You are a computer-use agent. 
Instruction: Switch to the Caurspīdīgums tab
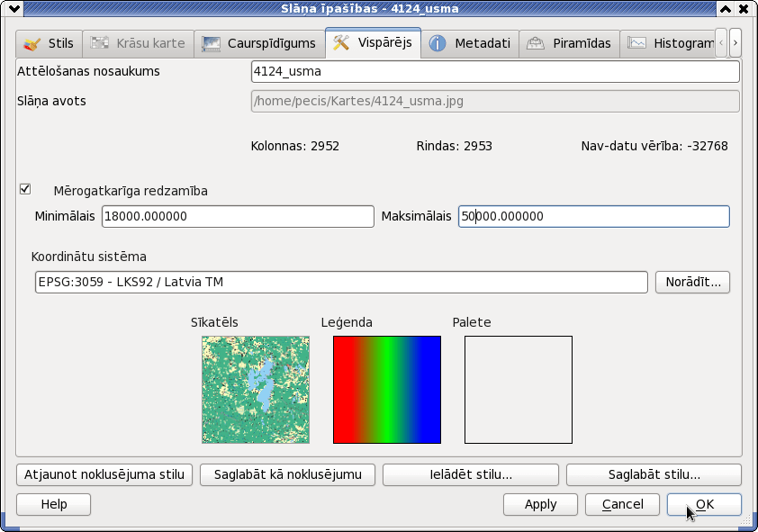coord(259,43)
